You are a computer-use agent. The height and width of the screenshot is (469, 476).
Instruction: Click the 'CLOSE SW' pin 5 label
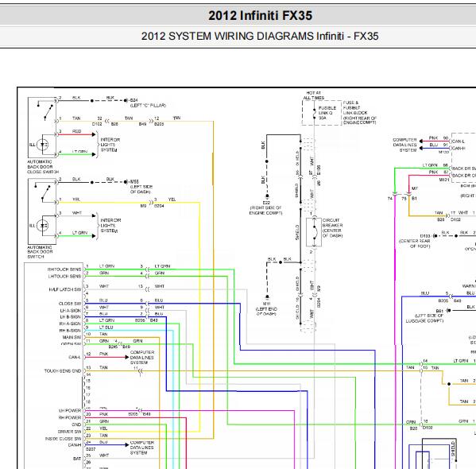70,304
